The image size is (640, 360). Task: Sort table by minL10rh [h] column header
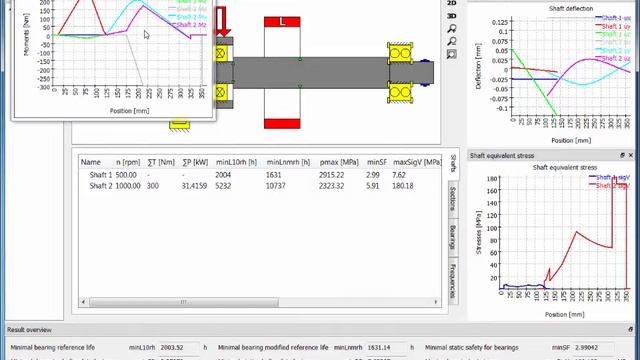click(236, 162)
